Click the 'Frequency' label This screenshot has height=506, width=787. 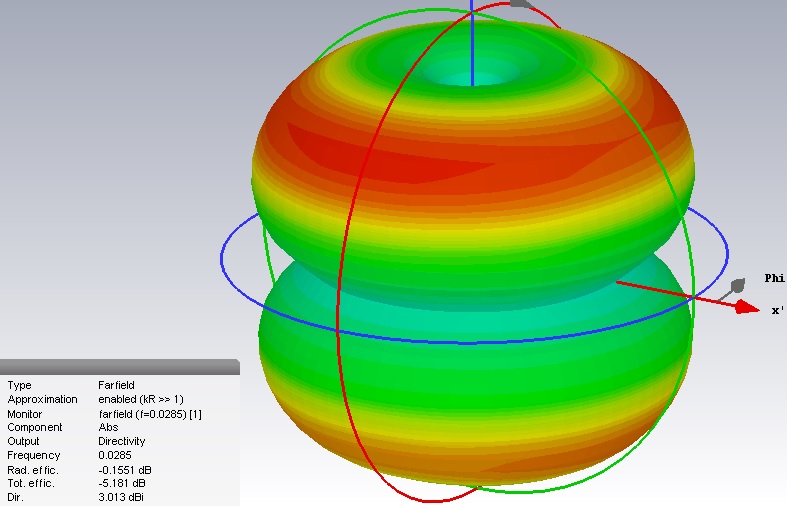coord(34,455)
